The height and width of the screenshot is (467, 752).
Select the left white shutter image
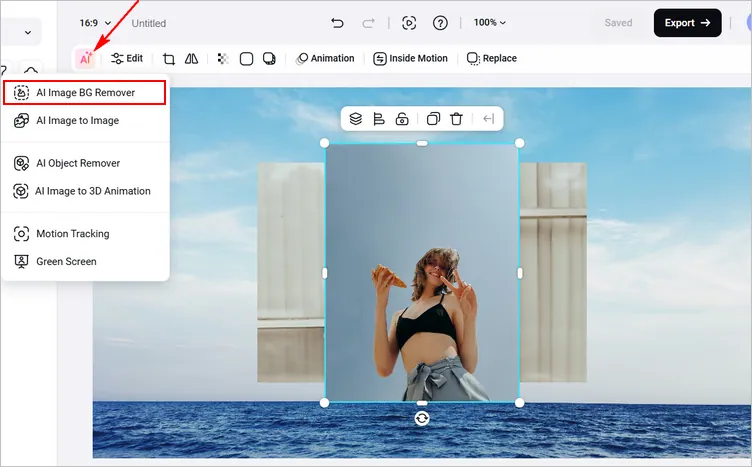coord(291,272)
